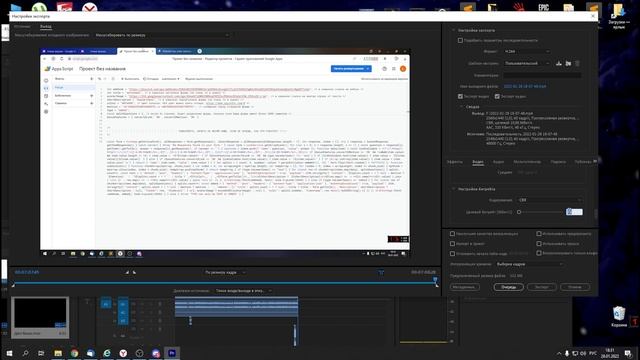640x360 pixels.
Task: Open the volume control in system tray
Action: (583, 353)
